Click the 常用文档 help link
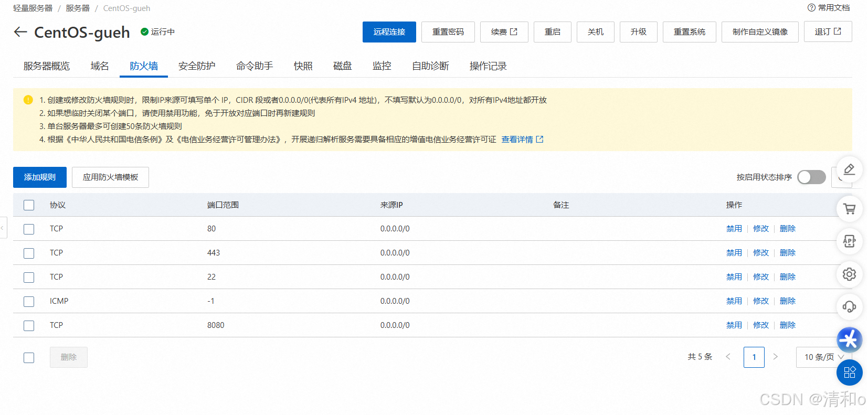The height and width of the screenshot is (415, 868). 834,8
